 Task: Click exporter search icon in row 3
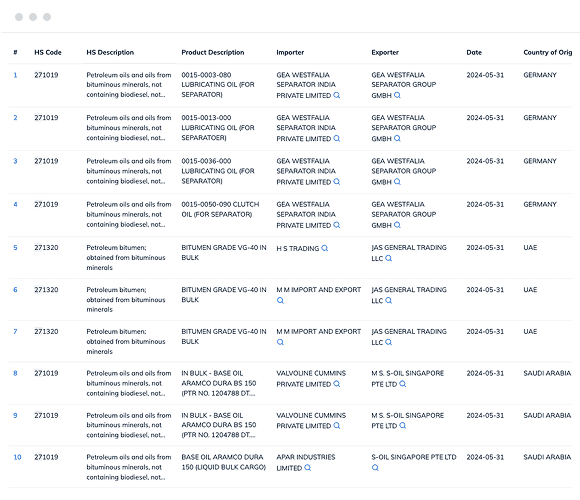pos(397,182)
